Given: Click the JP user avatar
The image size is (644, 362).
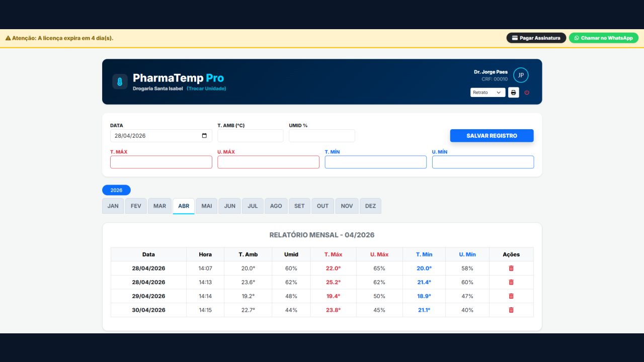Looking at the screenshot, I should pyautogui.click(x=521, y=75).
